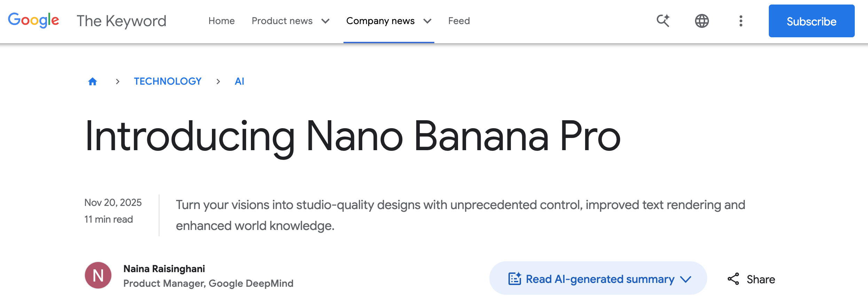Expand the Company news dropdown chevron
The height and width of the screenshot is (308, 868).
click(x=428, y=21)
